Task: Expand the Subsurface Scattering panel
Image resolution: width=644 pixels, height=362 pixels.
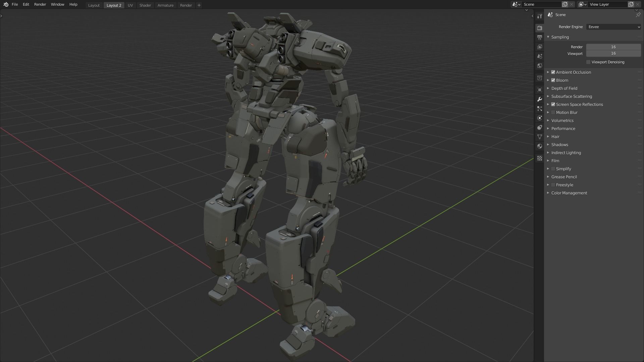Action: [x=548, y=96]
